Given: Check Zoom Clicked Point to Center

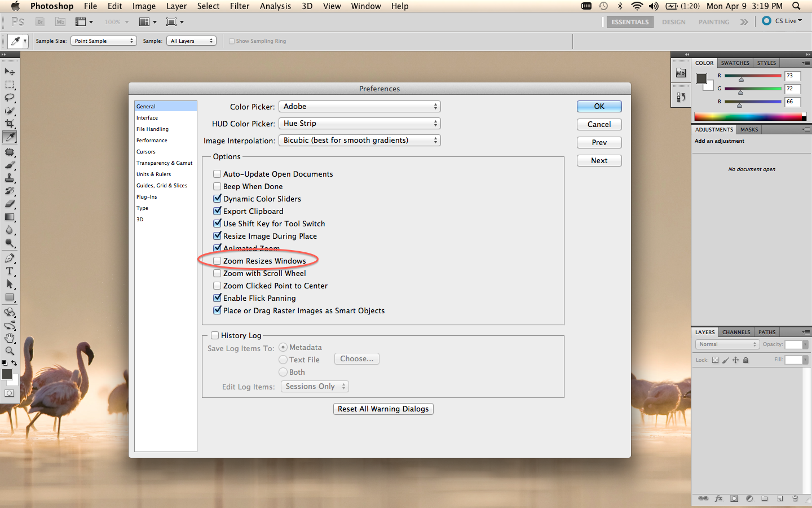Looking at the screenshot, I should point(217,286).
